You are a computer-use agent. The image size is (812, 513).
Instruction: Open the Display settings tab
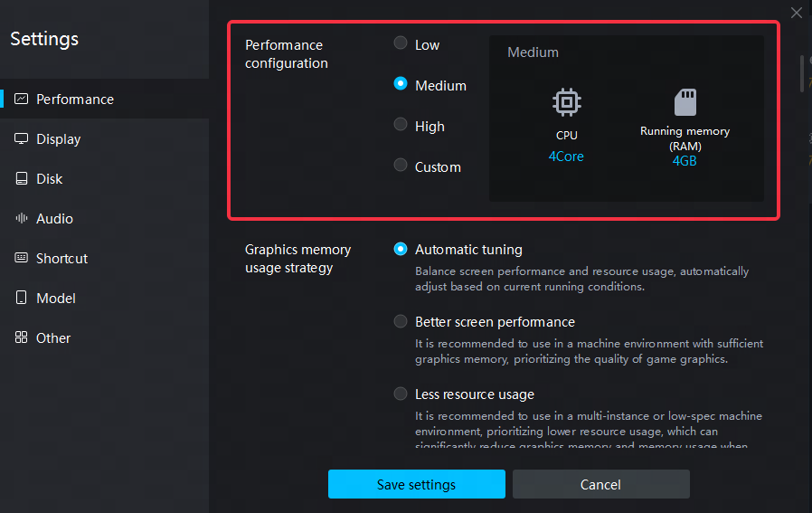pyautogui.click(x=58, y=138)
